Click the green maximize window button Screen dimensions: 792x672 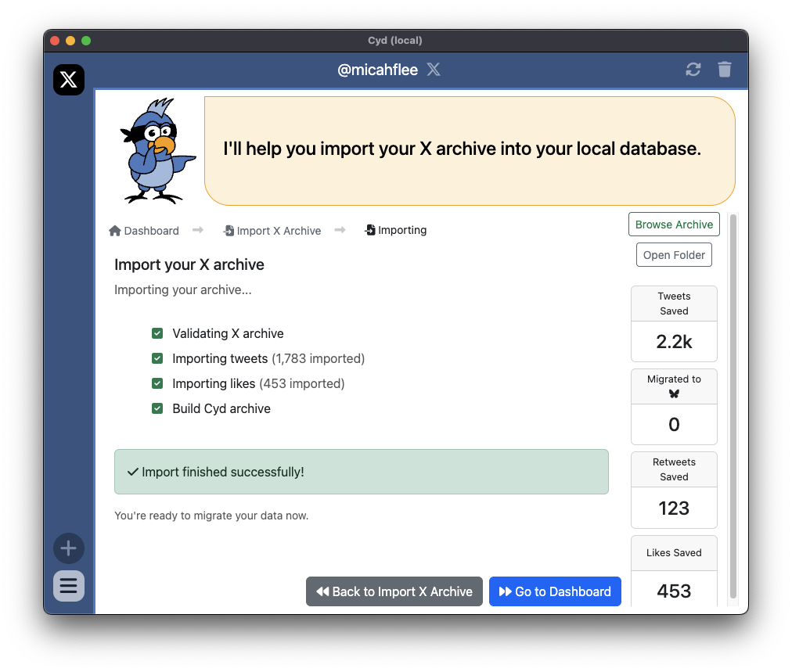(86, 41)
